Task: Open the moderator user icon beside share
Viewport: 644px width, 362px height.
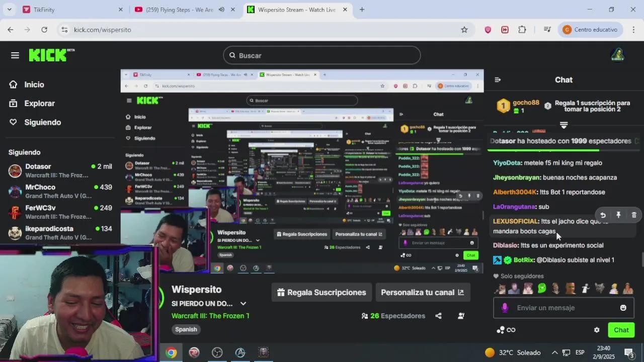Action: point(461,316)
